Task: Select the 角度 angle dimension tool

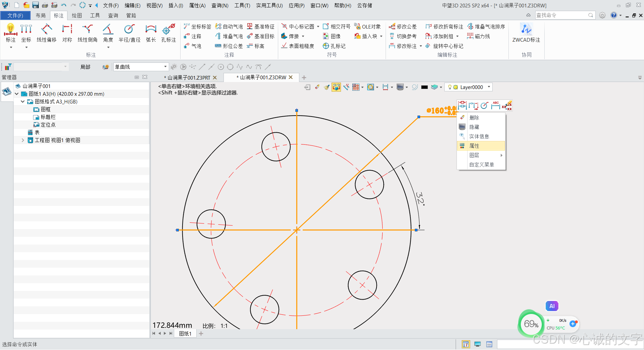Action: (x=108, y=33)
